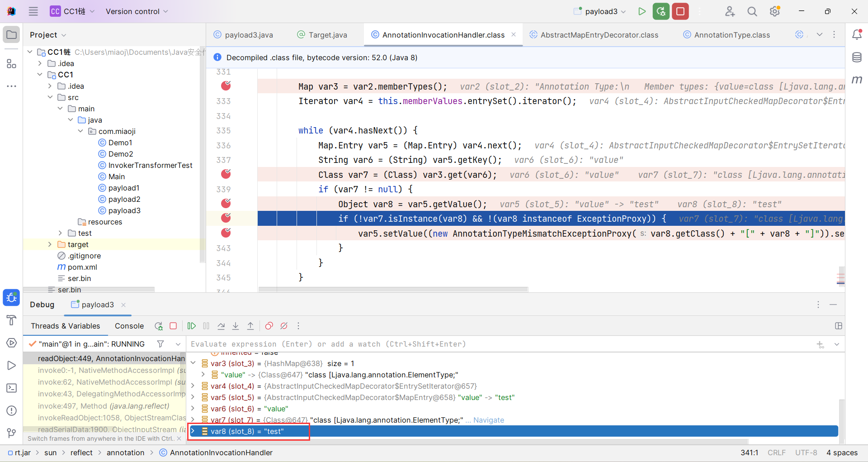Switch to the Console debug tab
This screenshot has width=868, height=462.
click(x=129, y=326)
